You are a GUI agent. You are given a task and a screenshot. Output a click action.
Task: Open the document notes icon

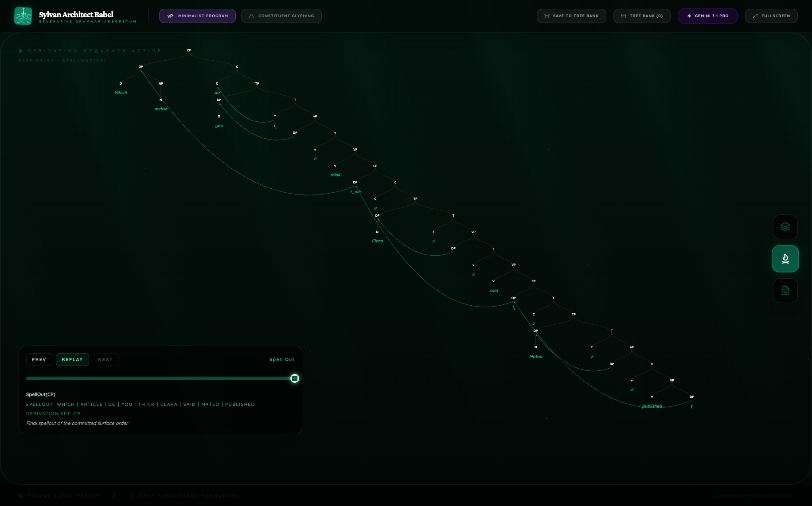click(785, 291)
